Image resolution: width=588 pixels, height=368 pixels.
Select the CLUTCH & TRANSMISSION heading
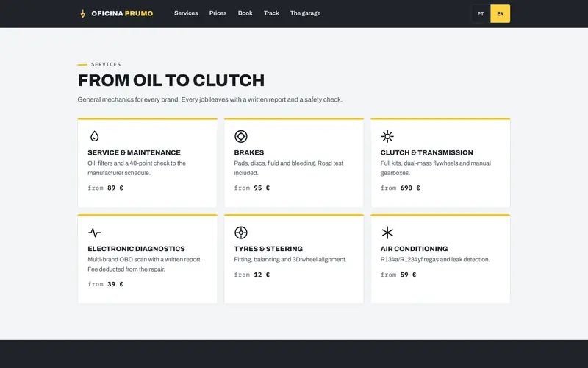(x=427, y=152)
